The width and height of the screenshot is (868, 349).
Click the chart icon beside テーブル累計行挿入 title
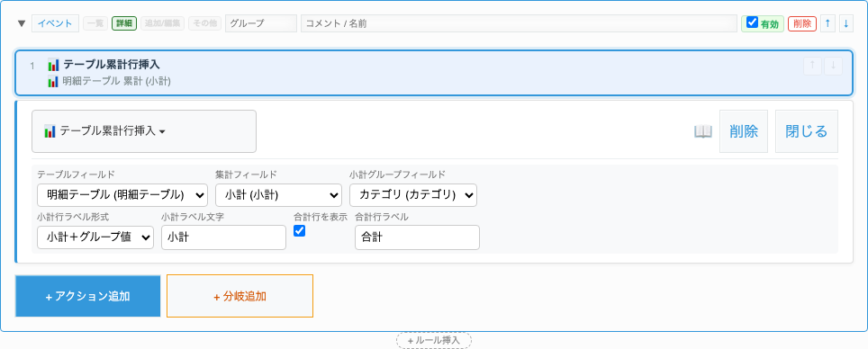coord(53,65)
